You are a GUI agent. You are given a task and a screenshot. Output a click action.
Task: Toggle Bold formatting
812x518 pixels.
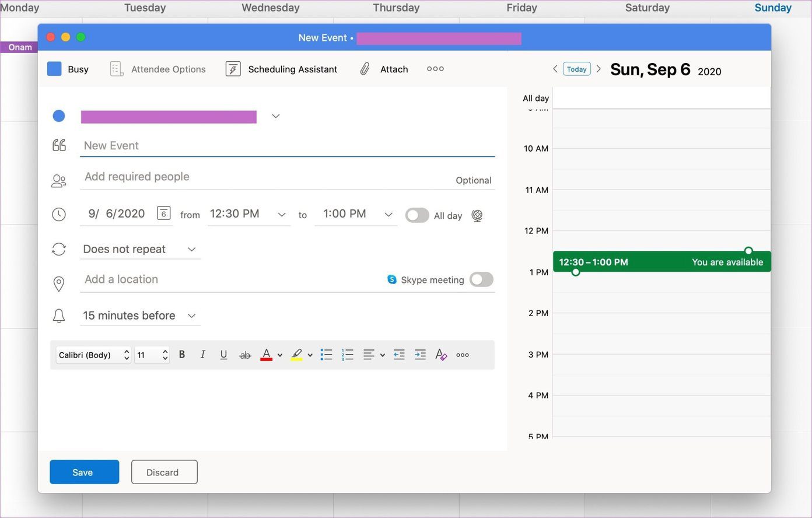point(182,355)
